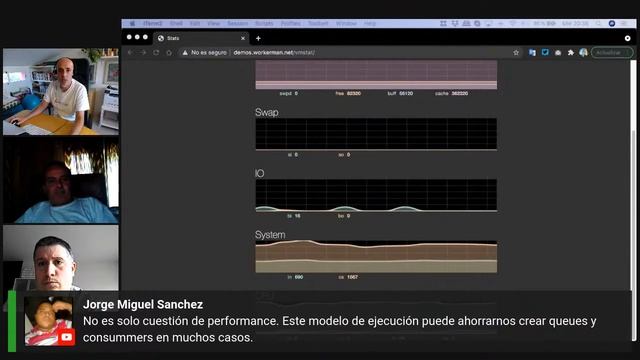Open the Dropbox menu bar icon
Image resolution: width=640 pixels, height=360 pixels.
coord(455,24)
